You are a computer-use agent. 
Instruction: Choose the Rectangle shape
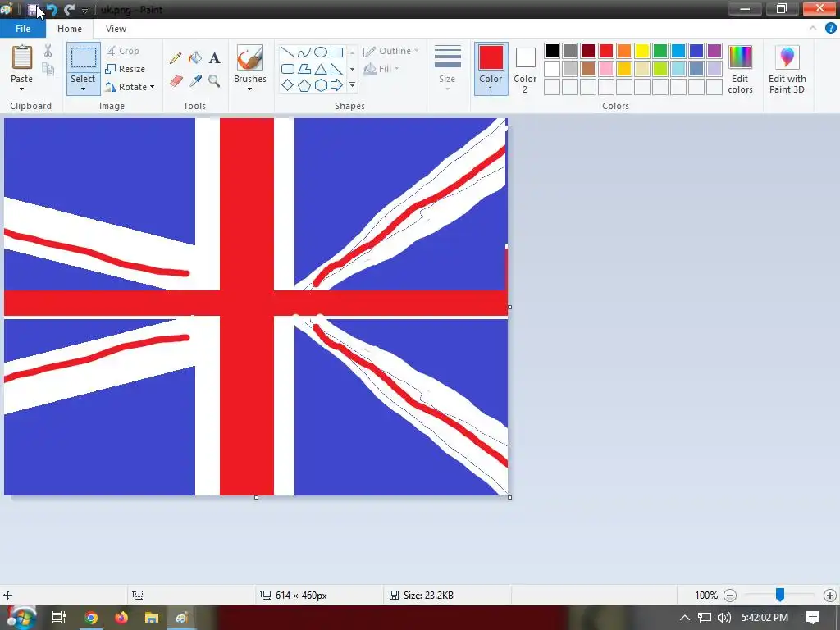[x=336, y=52]
